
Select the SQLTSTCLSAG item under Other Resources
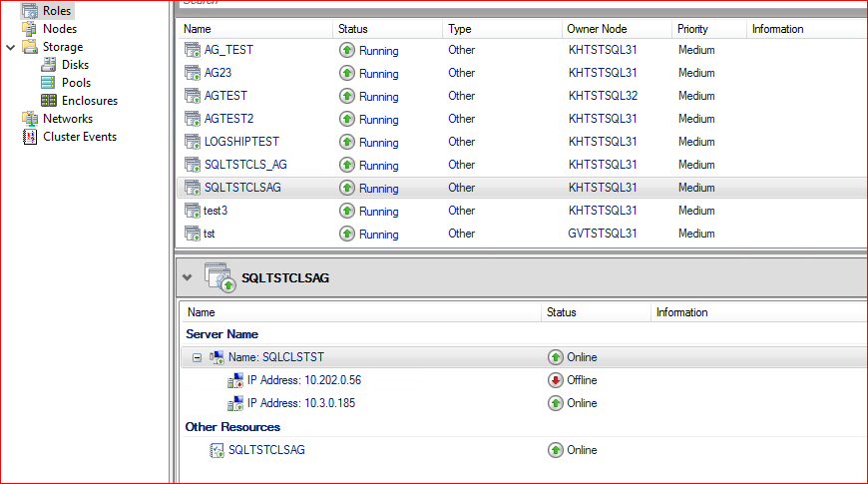point(266,450)
